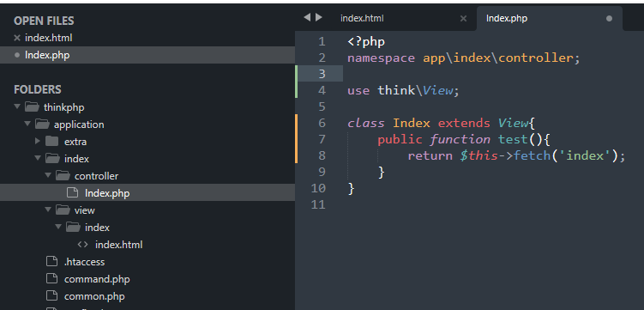644x310 pixels.
Task: Click the .htaccess file icon
Action: tap(51, 262)
